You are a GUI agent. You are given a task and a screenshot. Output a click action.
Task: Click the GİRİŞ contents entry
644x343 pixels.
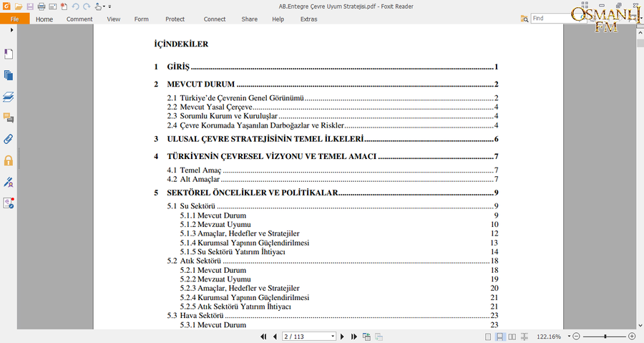coord(326,67)
